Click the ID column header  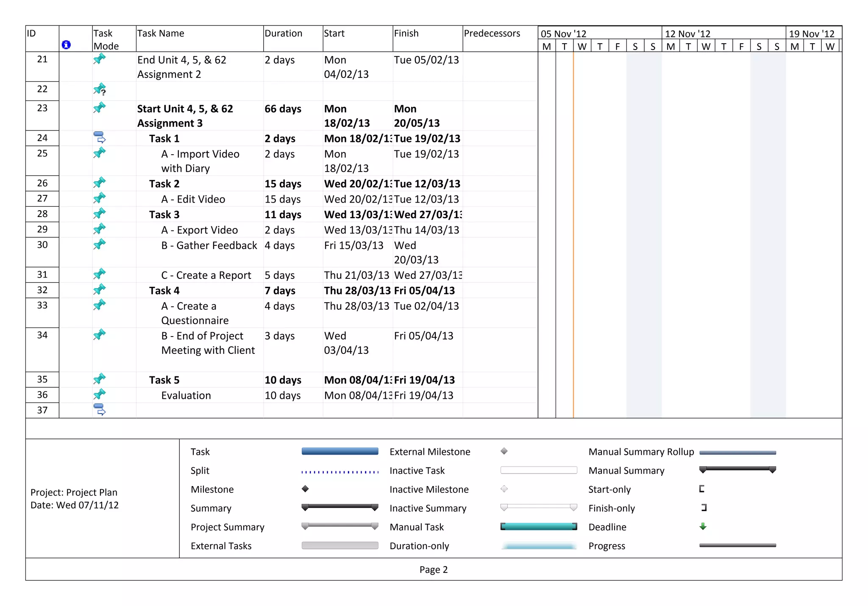click(x=42, y=39)
